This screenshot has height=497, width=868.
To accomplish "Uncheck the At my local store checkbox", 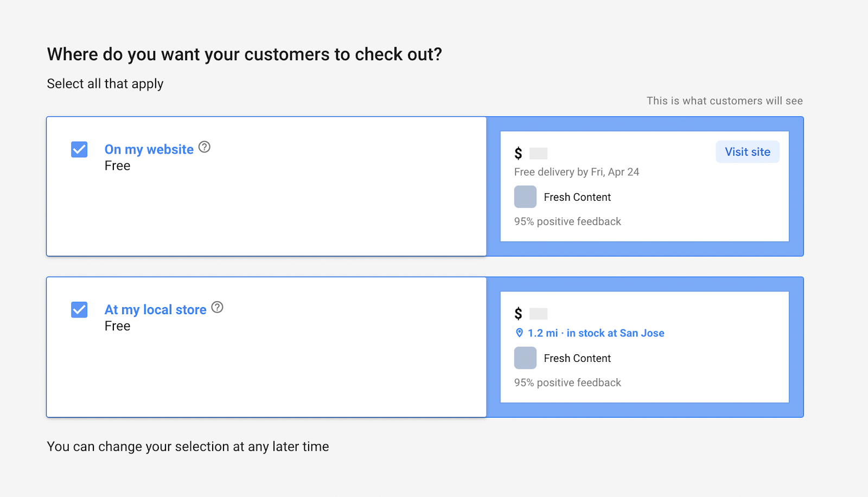I will (x=79, y=310).
